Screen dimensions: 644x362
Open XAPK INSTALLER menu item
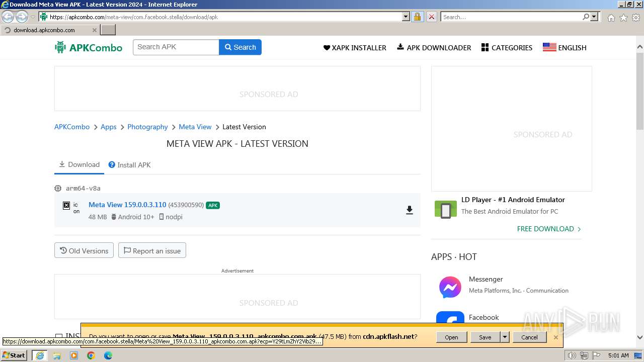click(x=355, y=48)
